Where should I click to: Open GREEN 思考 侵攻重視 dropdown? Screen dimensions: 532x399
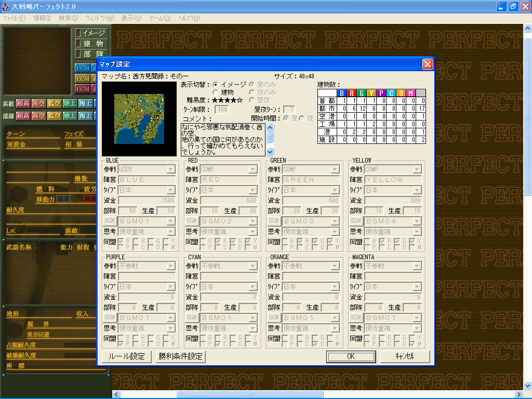coord(311,231)
